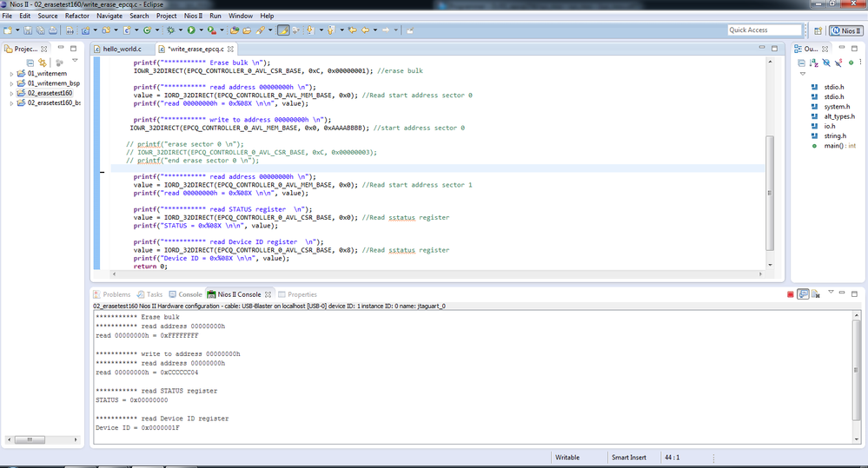Click the Quick Access search field
Viewport: 868px width, 468px height.
[x=765, y=30]
